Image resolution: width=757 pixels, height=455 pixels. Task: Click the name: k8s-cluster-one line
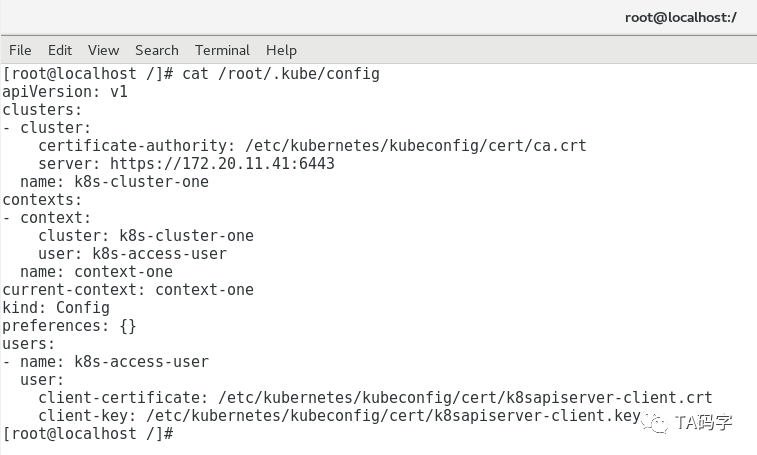tap(114, 182)
